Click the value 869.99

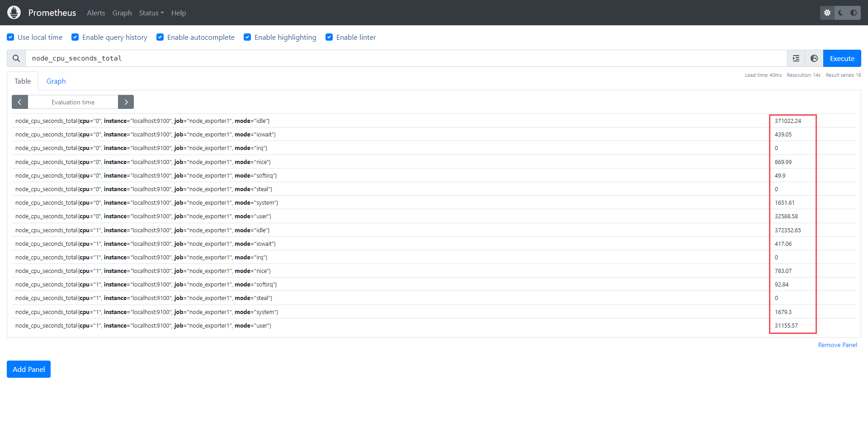[x=783, y=162]
